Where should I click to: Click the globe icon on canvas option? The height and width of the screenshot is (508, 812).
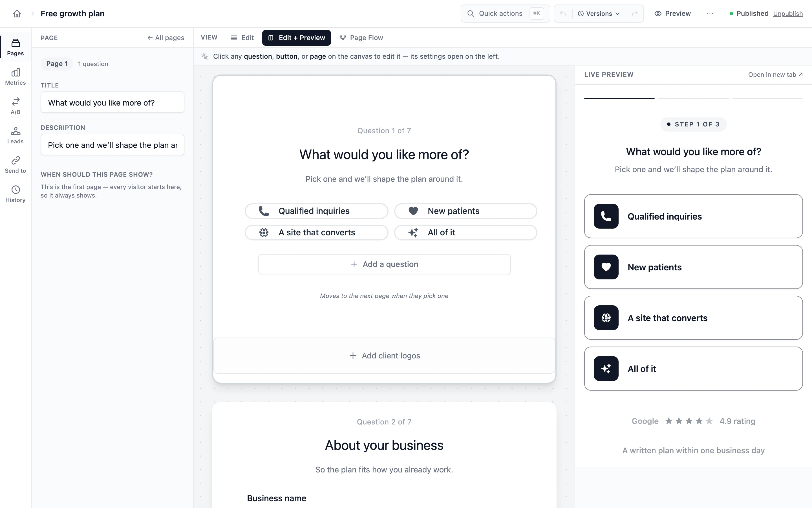[x=264, y=233]
